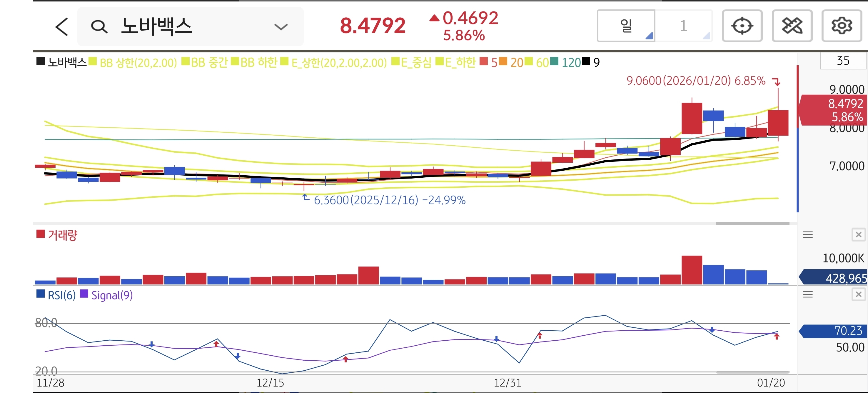Tap the back arrow icon
Viewport: 868px width, 393px height.
click(62, 27)
